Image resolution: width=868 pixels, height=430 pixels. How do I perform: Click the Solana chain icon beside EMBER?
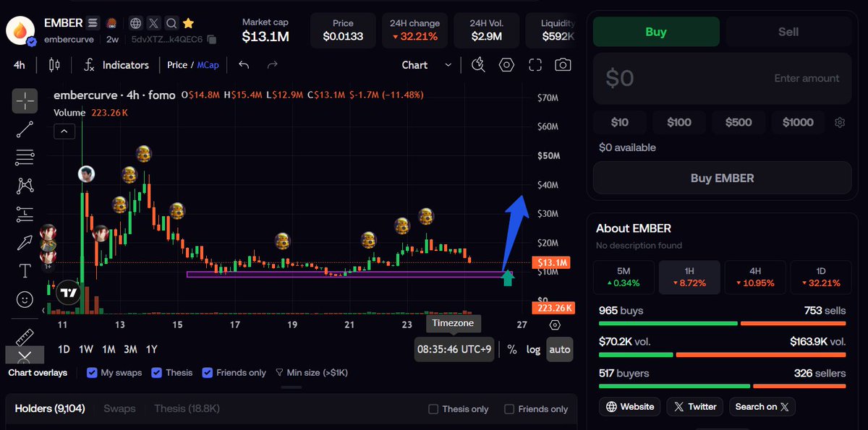tap(93, 23)
